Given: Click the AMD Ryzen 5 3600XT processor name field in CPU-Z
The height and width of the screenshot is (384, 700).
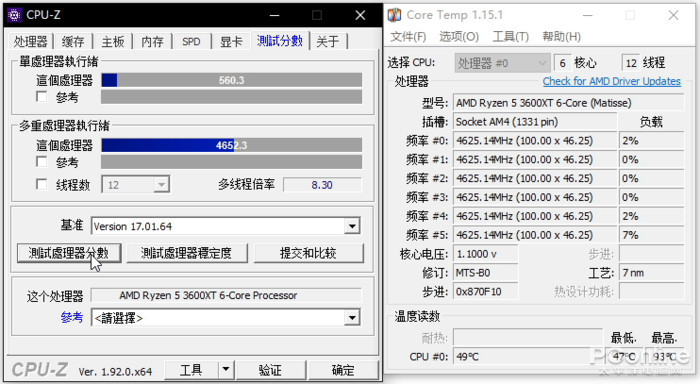Looking at the screenshot, I should tap(226, 295).
